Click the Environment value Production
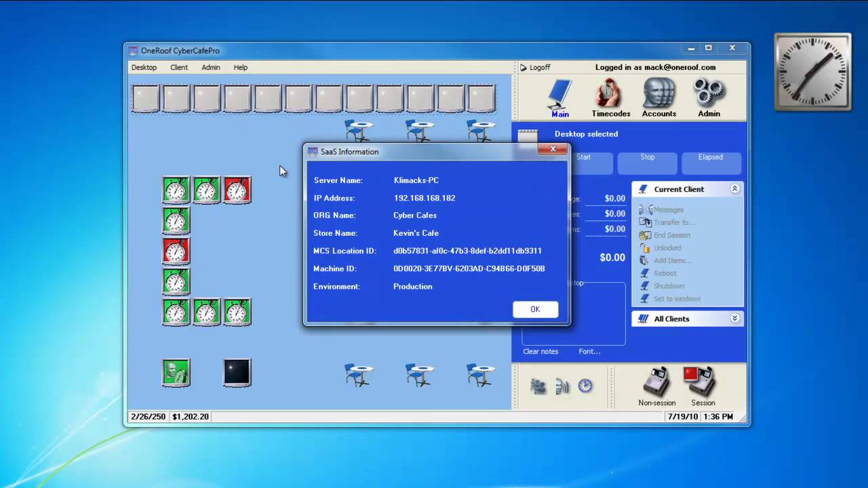The height and width of the screenshot is (488, 868). (x=413, y=286)
